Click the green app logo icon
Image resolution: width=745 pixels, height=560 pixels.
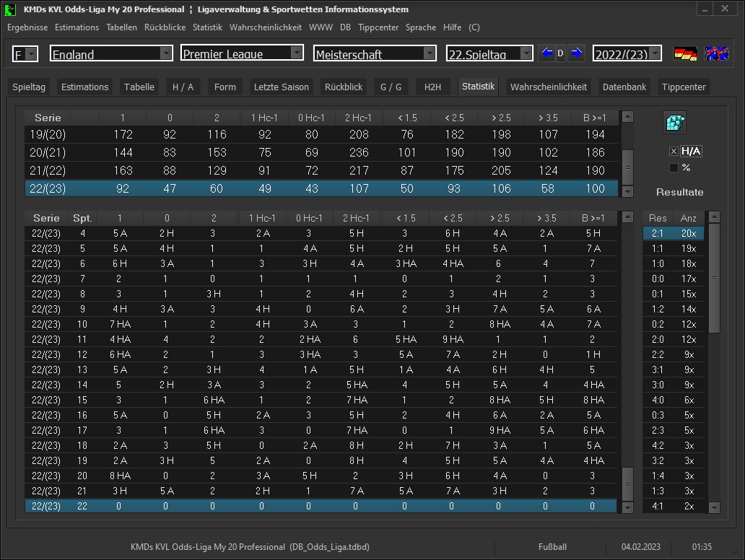pos(9,9)
